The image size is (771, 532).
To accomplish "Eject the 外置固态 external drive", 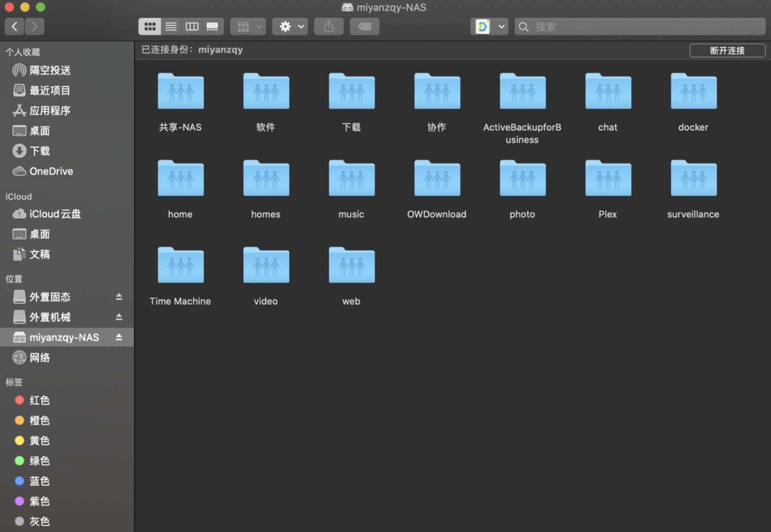I will (119, 297).
